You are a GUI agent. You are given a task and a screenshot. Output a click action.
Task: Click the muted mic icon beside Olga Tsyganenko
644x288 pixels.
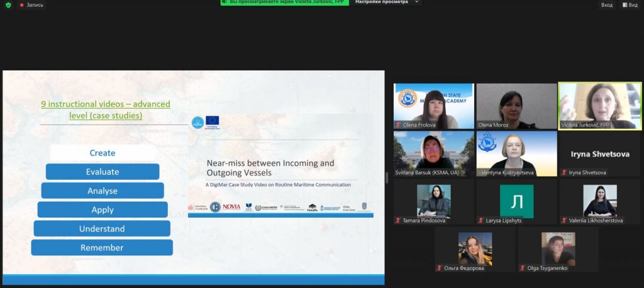tap(521, 268)
